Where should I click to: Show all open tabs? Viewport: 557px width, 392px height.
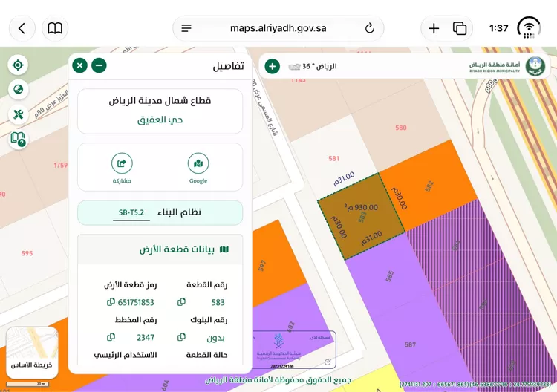[x=459, y=28]
